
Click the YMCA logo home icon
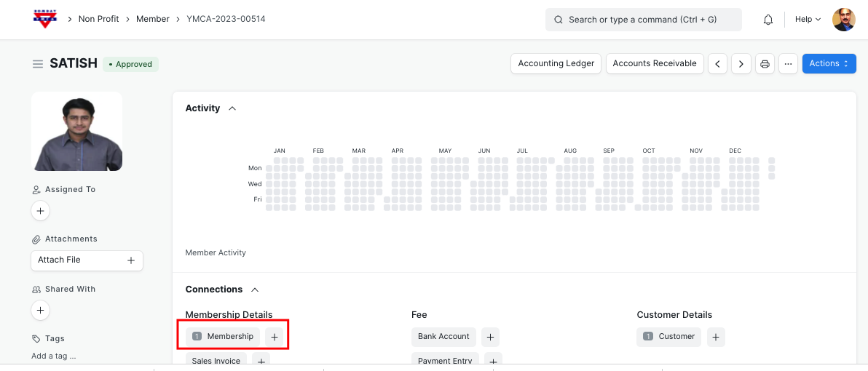[x=44, y=19]
